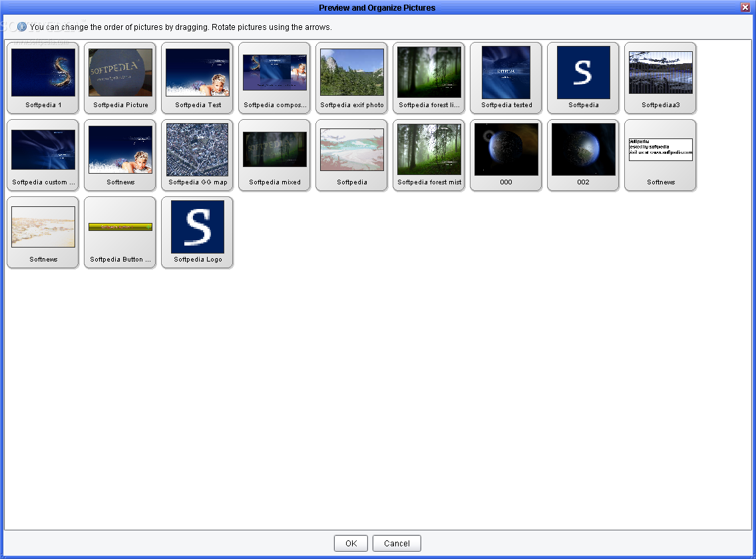Click the Softpediaa3 picture card
The width and height of the screenshot is (756, 559).
660,78
